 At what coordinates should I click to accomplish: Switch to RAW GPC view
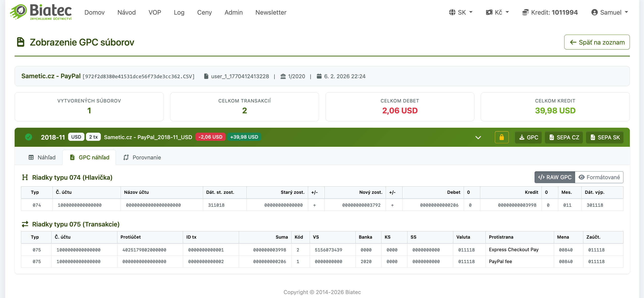555,177
